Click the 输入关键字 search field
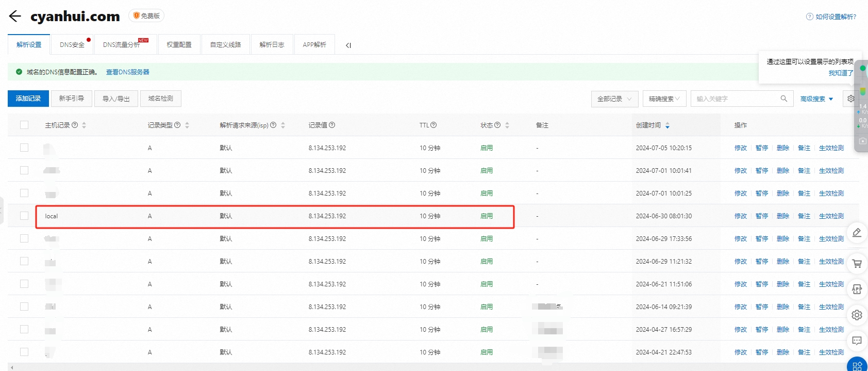This screenshot has height=371, width=868. tap(735, 99)
